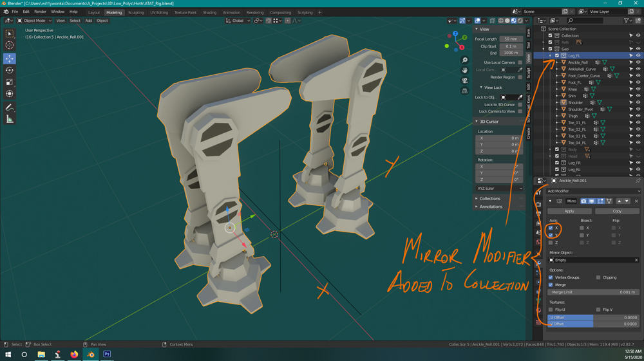Disable the Vertex Groups checkbox

(551, 277)
